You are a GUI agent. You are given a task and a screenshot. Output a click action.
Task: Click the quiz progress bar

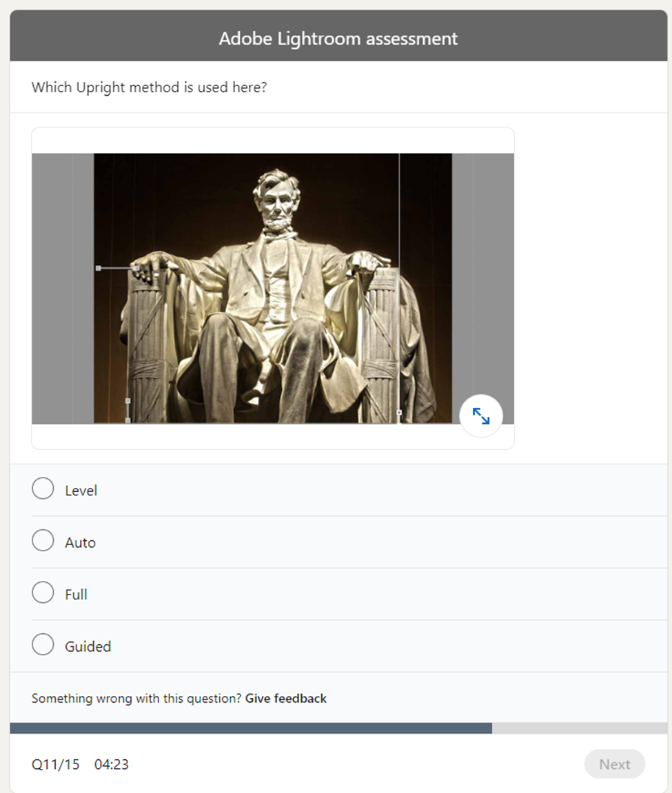(x=336, y=728)
